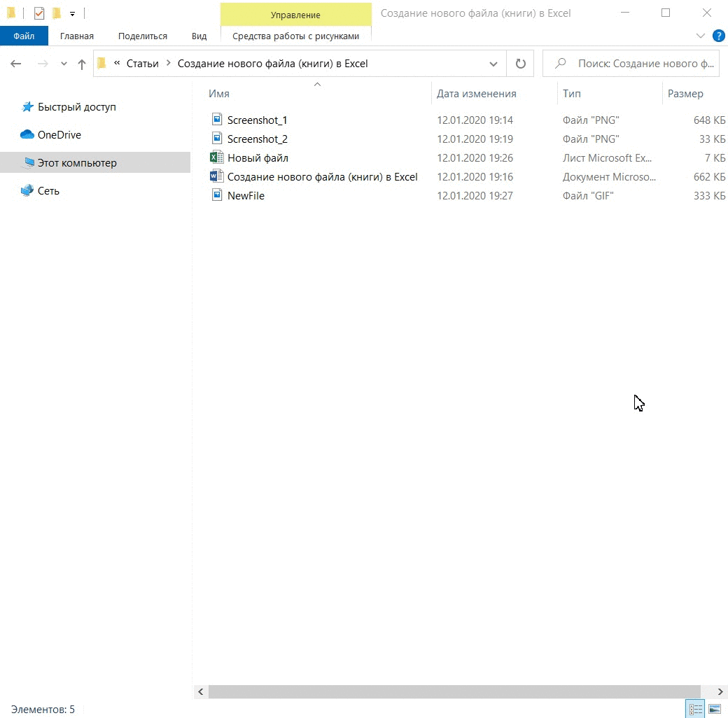Image resolution: width=728 pixels, height=718 pixels.
Task: Go forward with the right arrow button
Action: click(x=43, y=64)
